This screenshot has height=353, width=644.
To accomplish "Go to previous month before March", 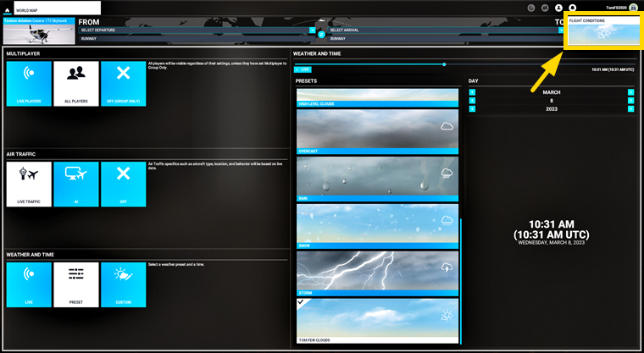I will (472, 92).
